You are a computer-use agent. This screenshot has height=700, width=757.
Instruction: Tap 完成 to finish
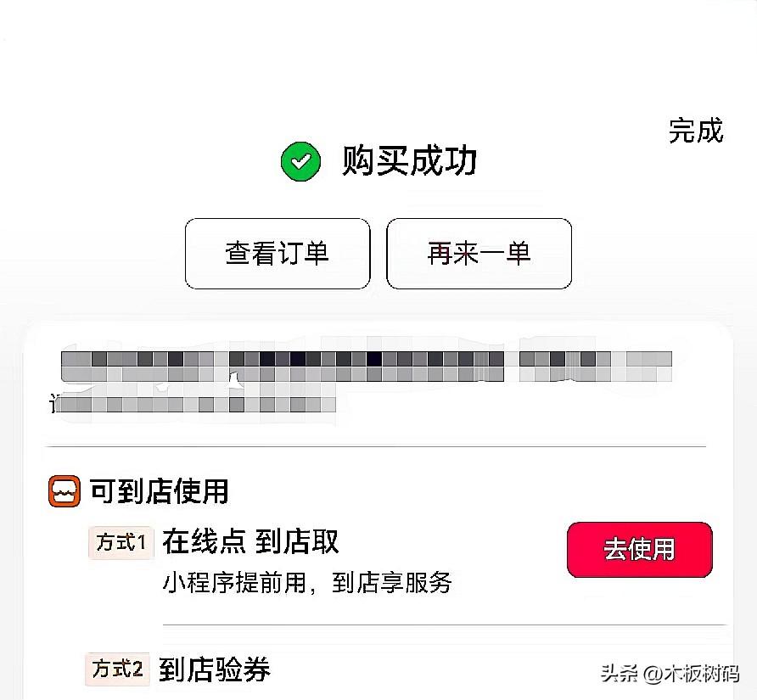coord(696,131)
